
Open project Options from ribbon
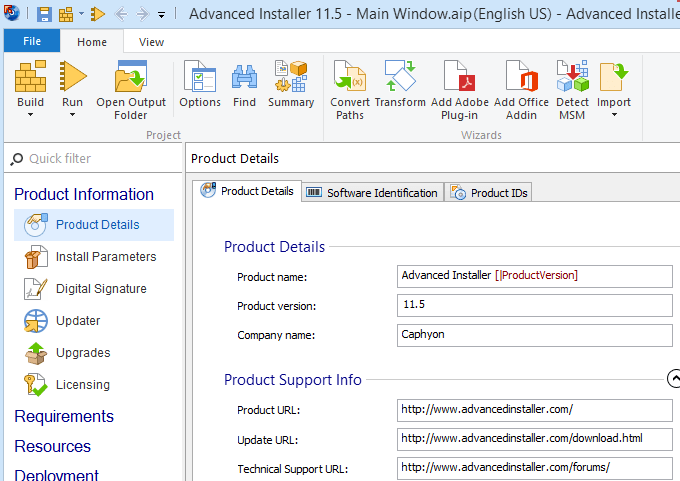click(200, 78)
